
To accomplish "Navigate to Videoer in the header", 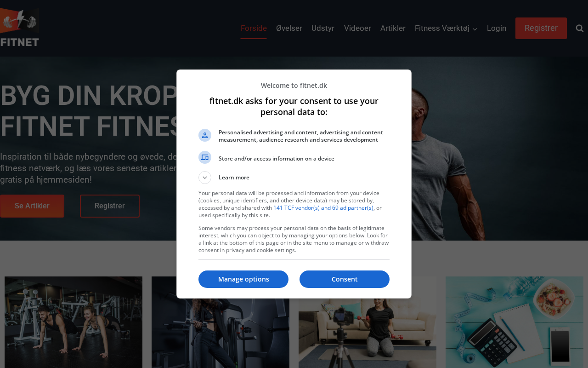I will point(357,29).
